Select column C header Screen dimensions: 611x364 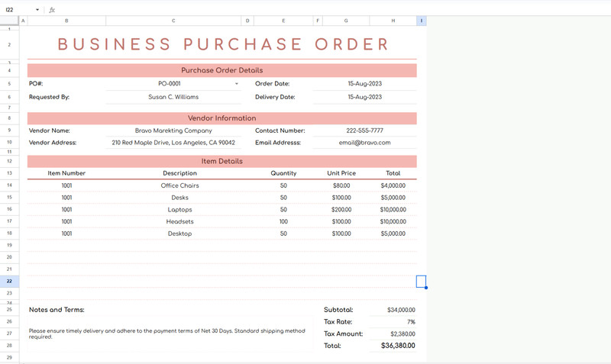pyautogui.click(x=173, y=21)
